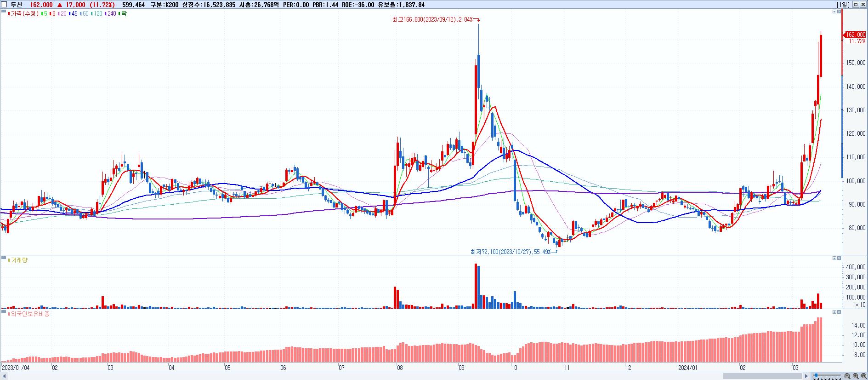Select the 락 legend item
The width and height of the screenshot is (868, 380).
[123, 13]
